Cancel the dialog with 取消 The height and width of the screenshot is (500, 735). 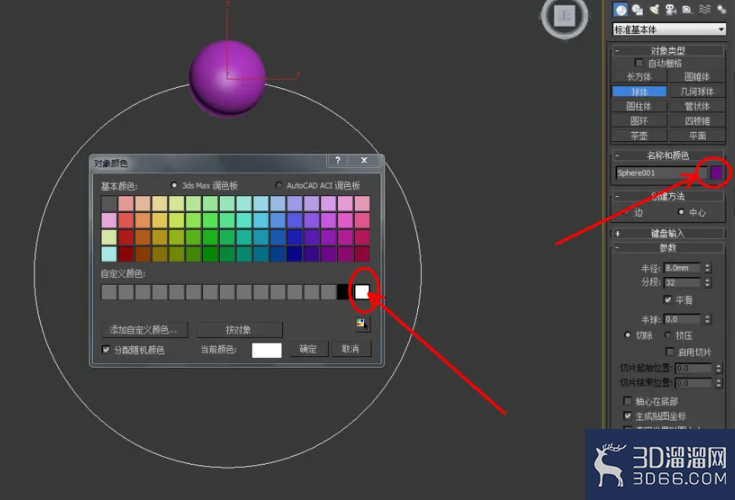point(351,349)
